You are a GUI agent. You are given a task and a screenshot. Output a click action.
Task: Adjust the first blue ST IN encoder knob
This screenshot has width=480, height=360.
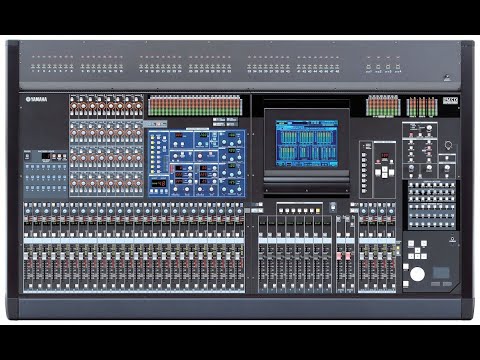tap(364, 211)
